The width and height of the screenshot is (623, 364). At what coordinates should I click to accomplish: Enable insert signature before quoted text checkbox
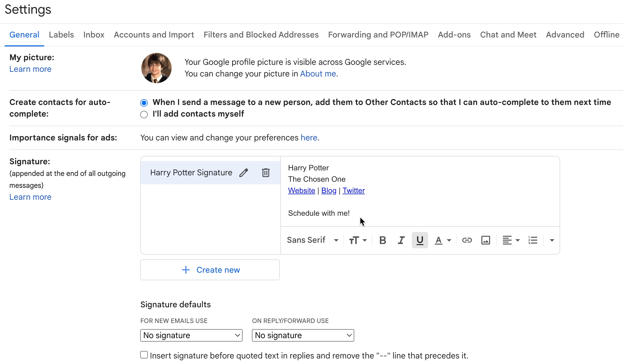pos(144,355)
